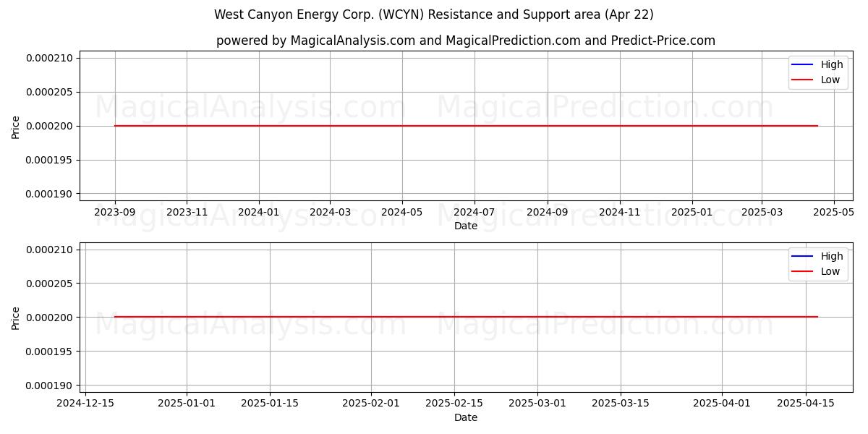Click the 2023-09 date tick label

click(x=115, y=213)
